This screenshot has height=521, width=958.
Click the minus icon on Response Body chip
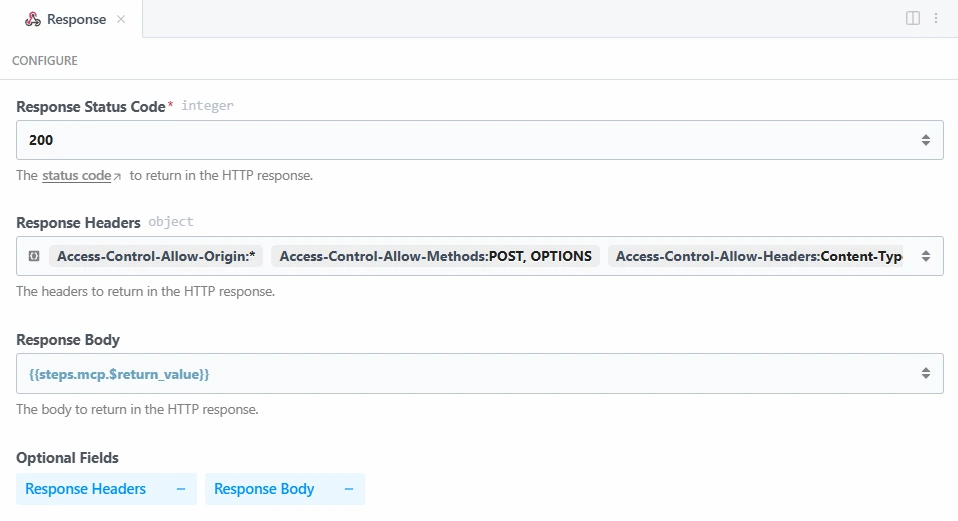(x=349, y=489)
